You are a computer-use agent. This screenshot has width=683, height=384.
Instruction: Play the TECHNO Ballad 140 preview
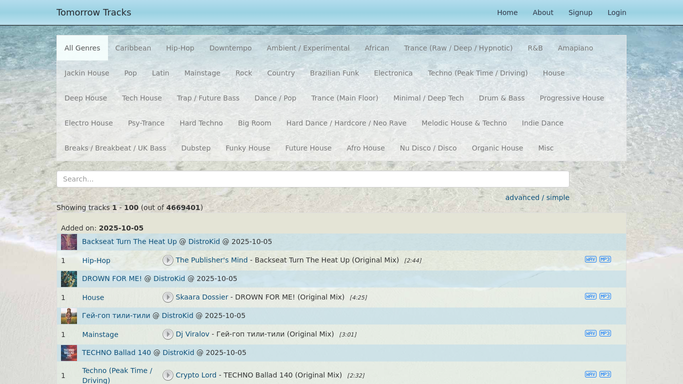coord(168,375)
